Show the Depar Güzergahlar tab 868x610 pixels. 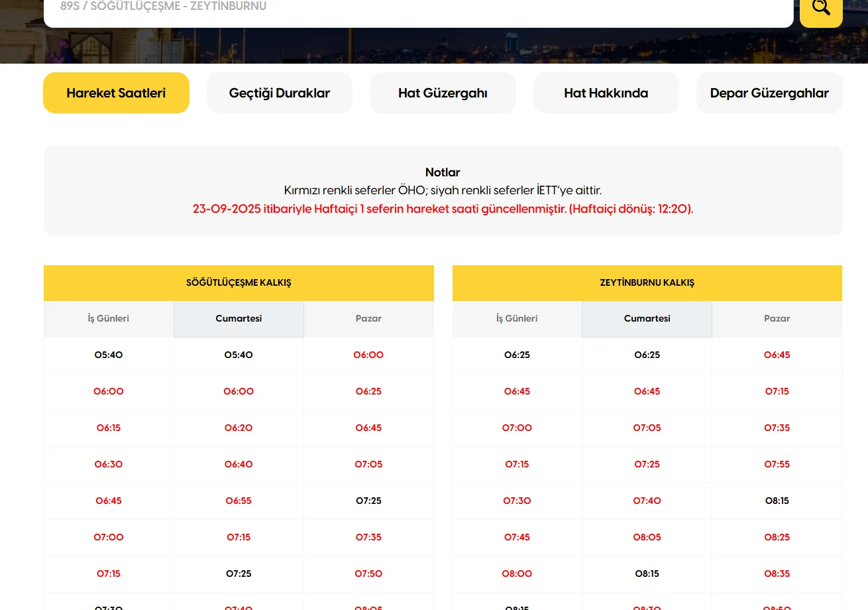pos(769,93)
